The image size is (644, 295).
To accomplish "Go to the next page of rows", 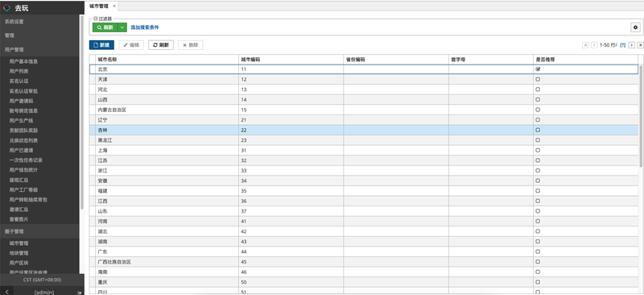I will tap(632, 45).
